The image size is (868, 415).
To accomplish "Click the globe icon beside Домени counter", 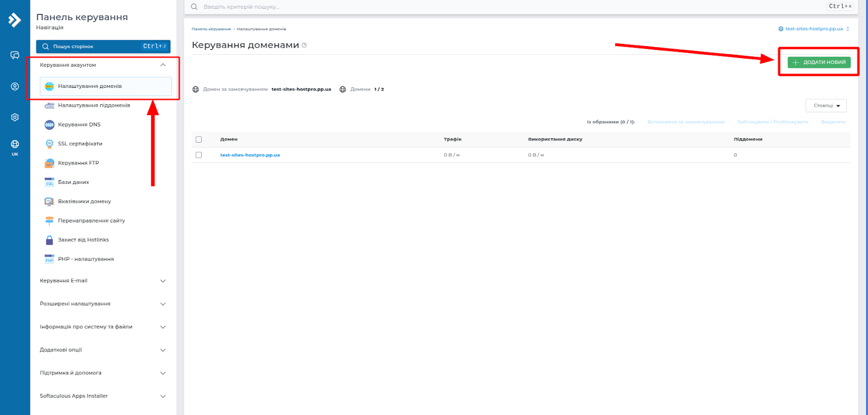I will click(x=343, y=90).
